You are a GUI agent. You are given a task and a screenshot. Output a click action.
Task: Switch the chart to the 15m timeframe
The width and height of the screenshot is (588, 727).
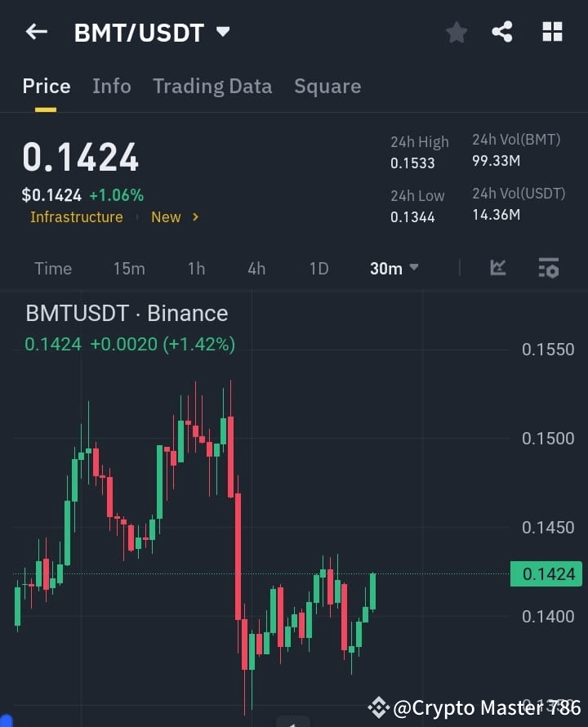129,267
